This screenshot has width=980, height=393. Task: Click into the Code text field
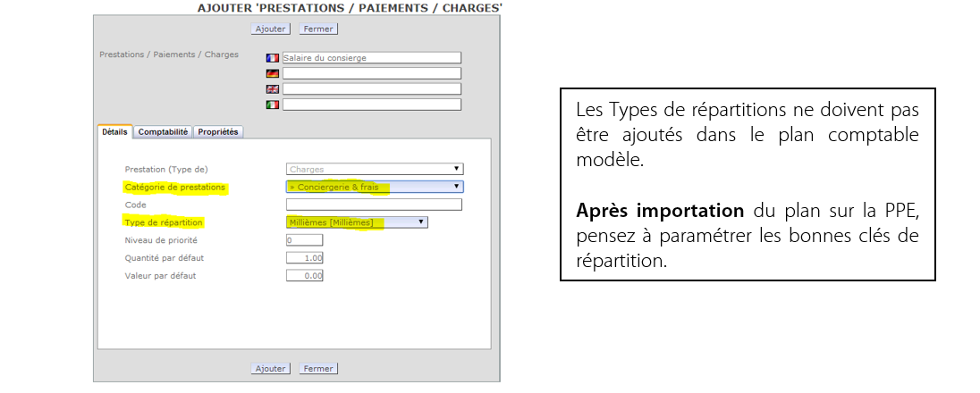click(x=374, y=205)
